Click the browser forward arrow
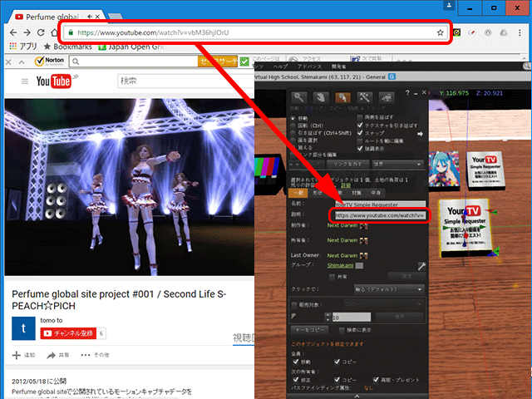Image resolution: width=532 pixels, height=399 pixels. coord(27,32)
